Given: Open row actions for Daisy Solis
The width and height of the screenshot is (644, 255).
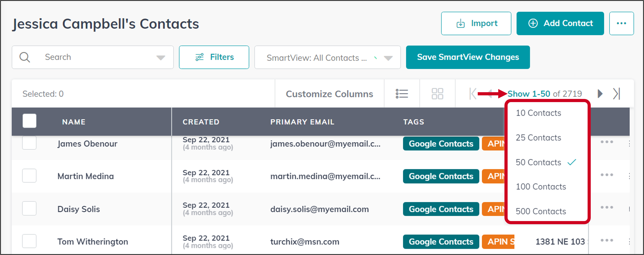Looking at the screenshot, I should 607,207.
